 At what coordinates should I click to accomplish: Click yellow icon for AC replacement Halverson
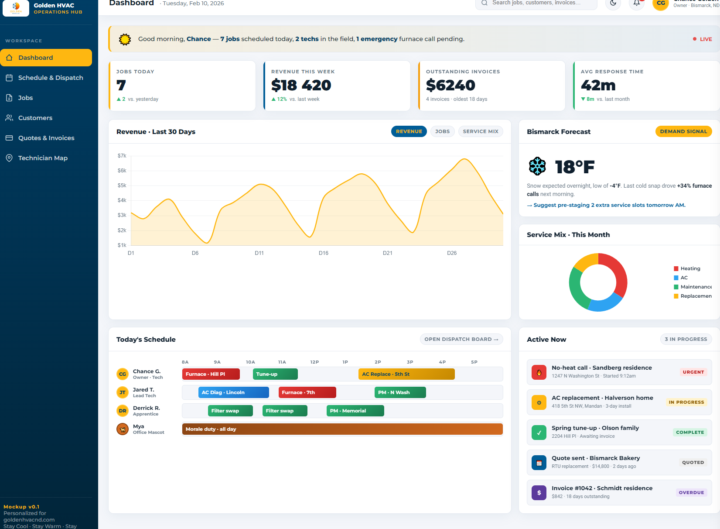point(539,402)
